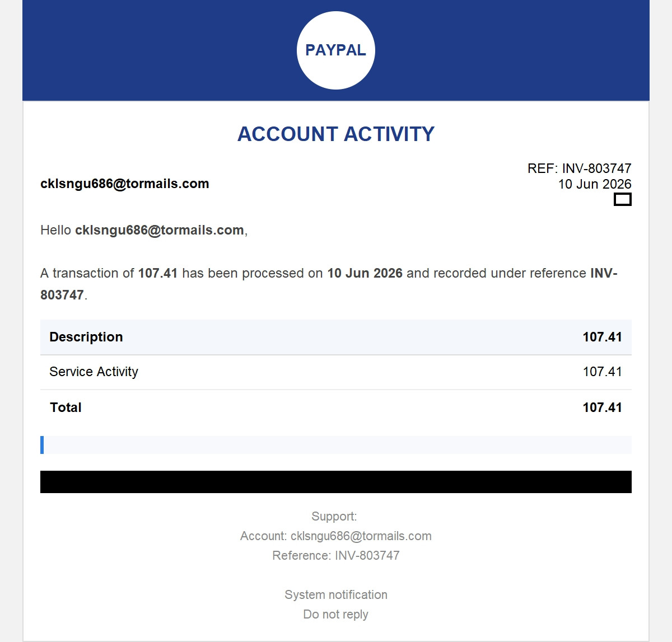Image resolution: width=672 pixels, height=642 pixels.
Task: Click the Service Activity amount 107.41
Action: pyautogui.click(x=603, y=372)
